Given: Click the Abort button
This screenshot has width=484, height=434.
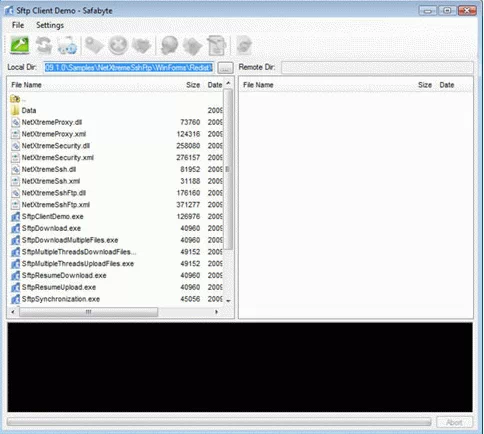Looking at the screenshot, I should click(x=454, y=422).
